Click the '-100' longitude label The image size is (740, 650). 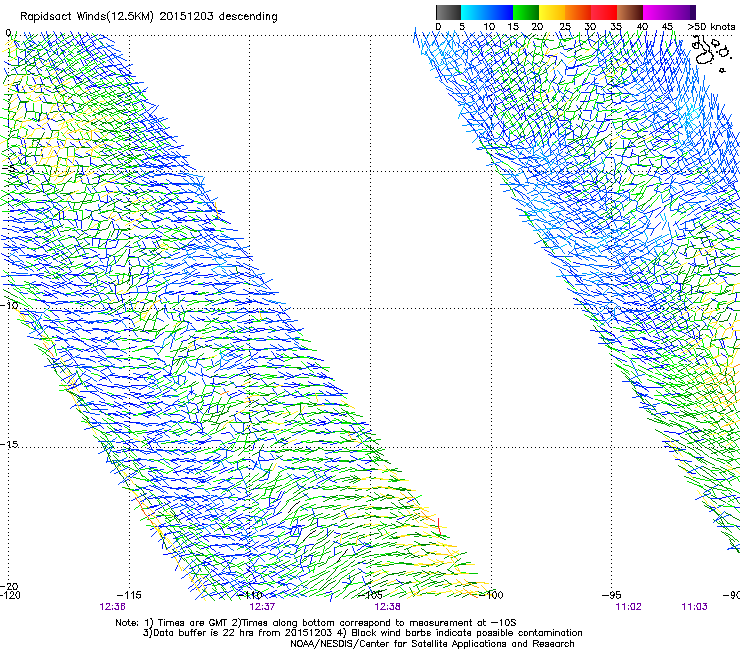coord(491,595)
